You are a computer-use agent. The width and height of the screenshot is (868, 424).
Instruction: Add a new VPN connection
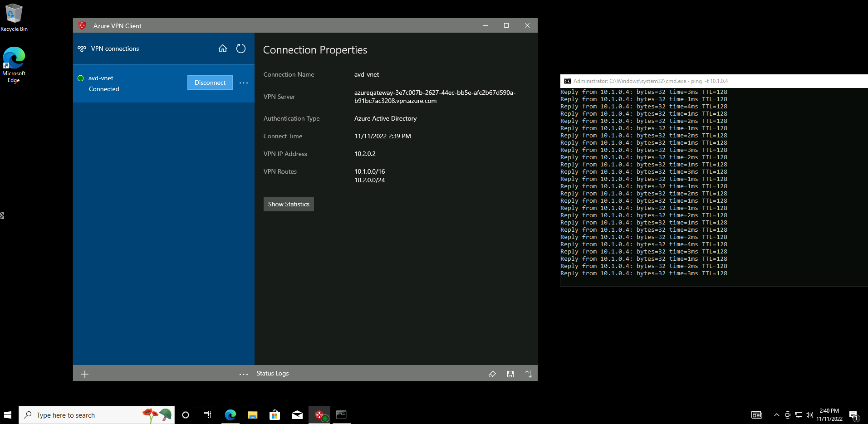pyautogui.click(x=85, y=374)
